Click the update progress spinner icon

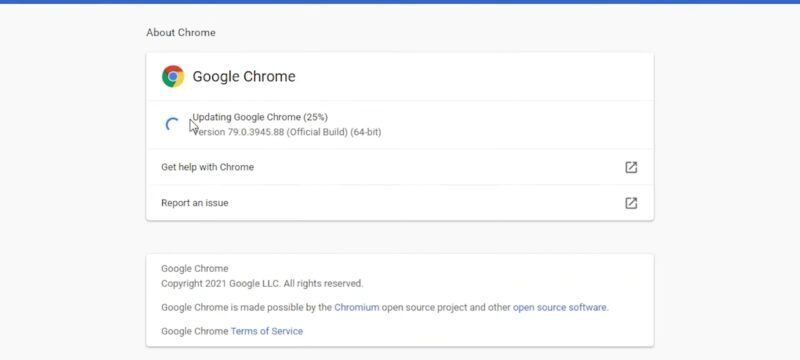click(172, 124)
